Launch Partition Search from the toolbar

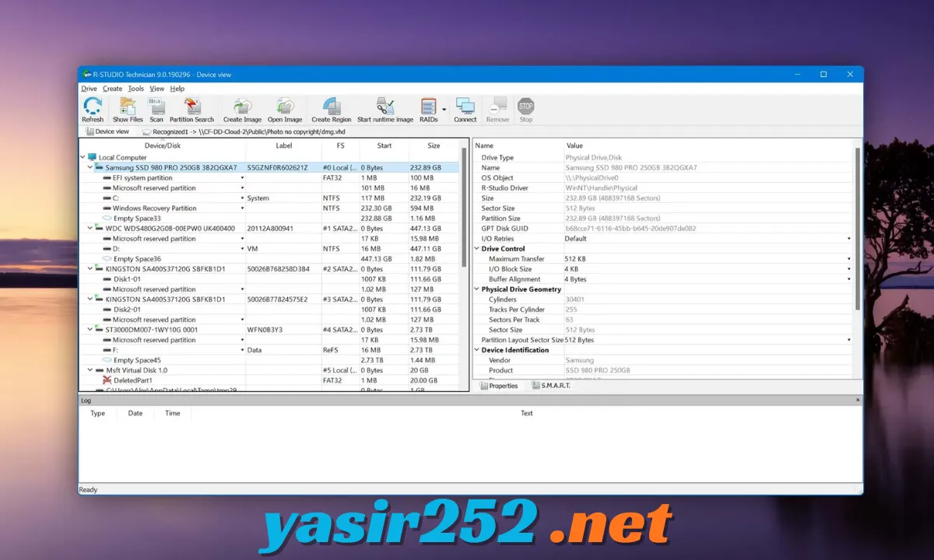tap(192, 106)
